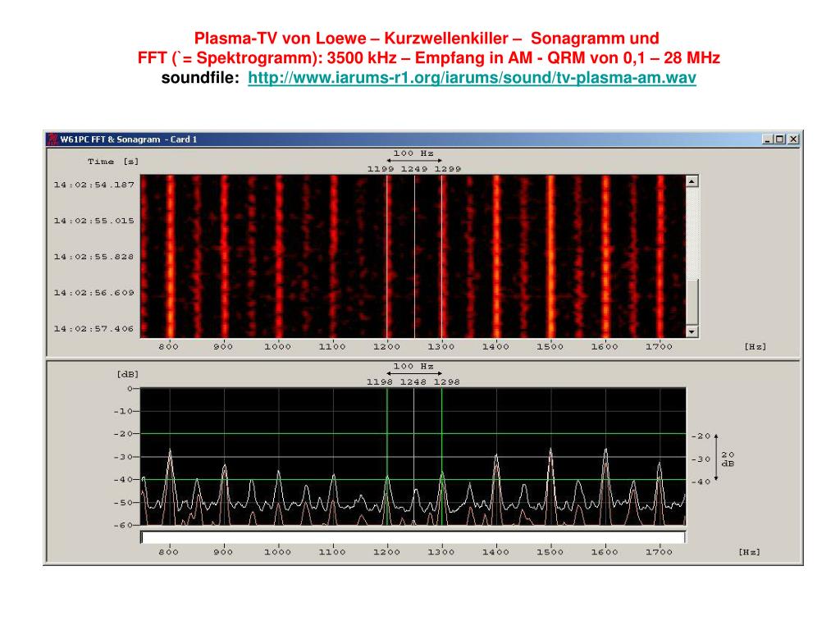The height and width of the screenshot is (630, 840).
Task: Click the W61PC app icon in title bar
Action: tap(52, 139)
